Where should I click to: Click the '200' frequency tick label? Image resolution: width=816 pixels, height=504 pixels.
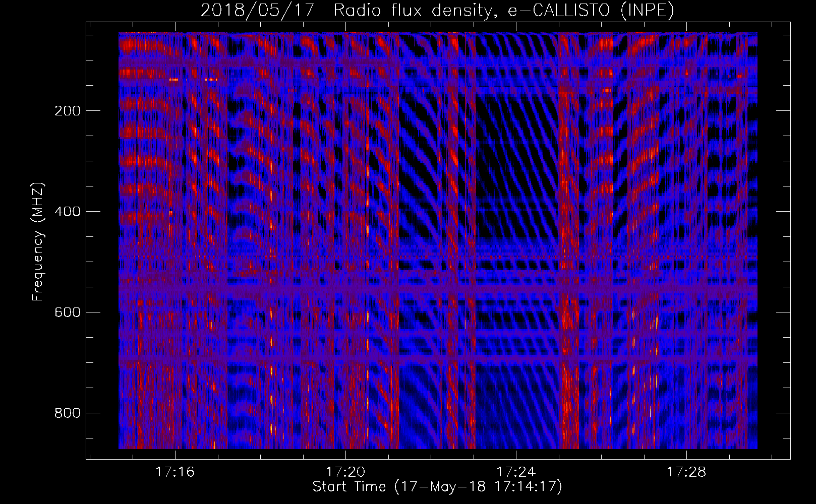coord(68,111)
